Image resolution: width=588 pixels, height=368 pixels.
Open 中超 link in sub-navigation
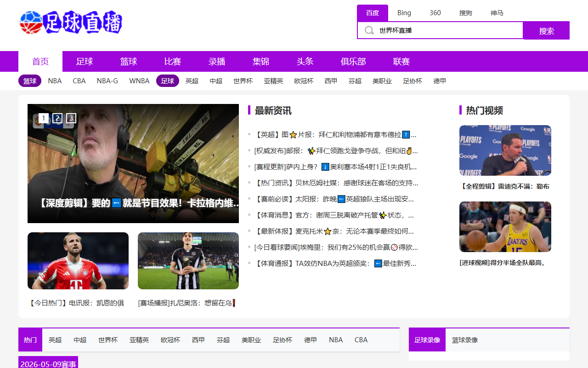tap(216, 81)
